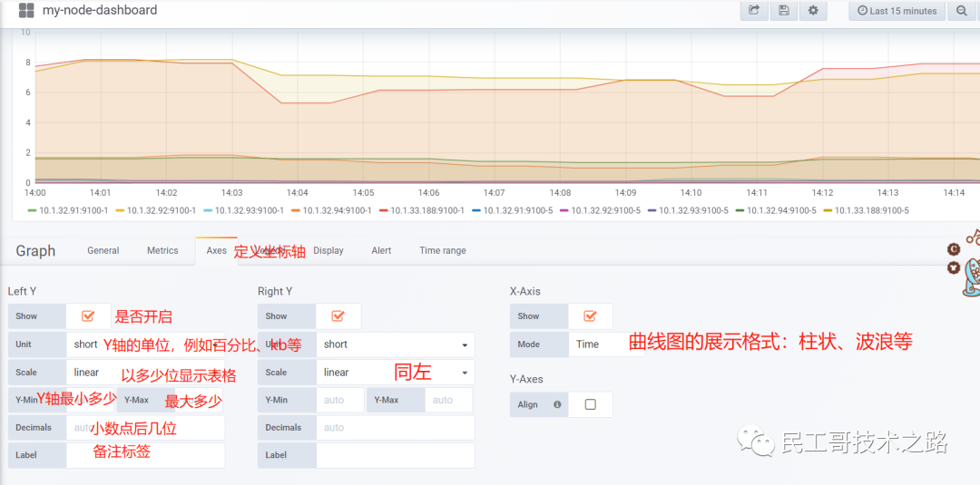
Task: Open the share dashboard icon
Action: pyautogui.click(x=754, y=11)
